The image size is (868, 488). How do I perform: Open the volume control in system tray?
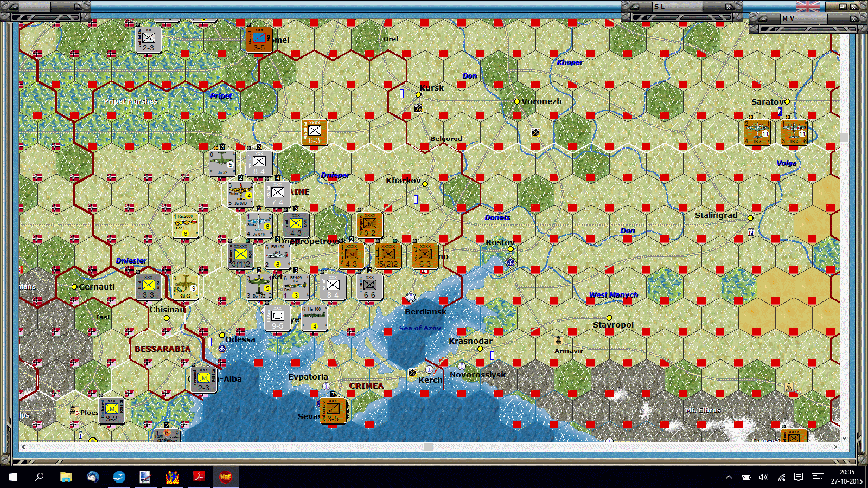point(763,477)
